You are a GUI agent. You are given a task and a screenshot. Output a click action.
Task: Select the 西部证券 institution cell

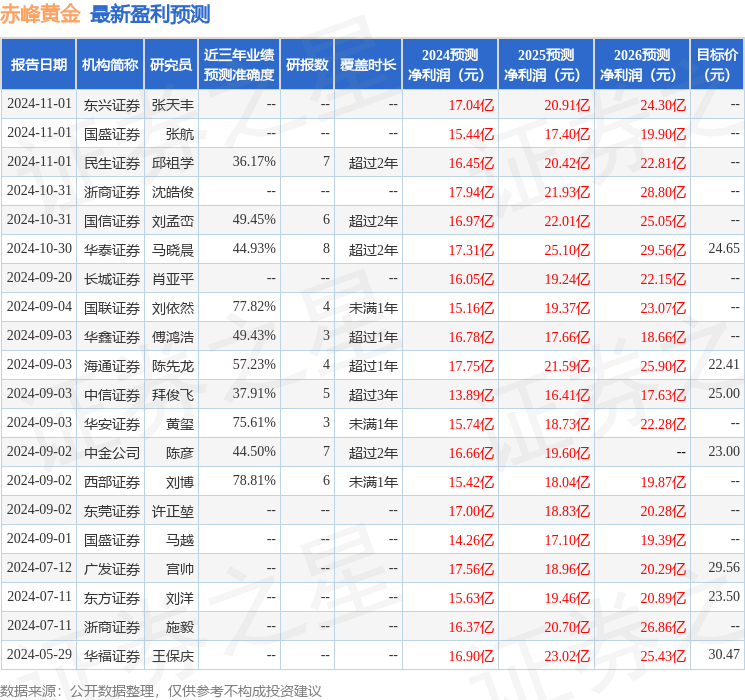(x=112, y=482)
